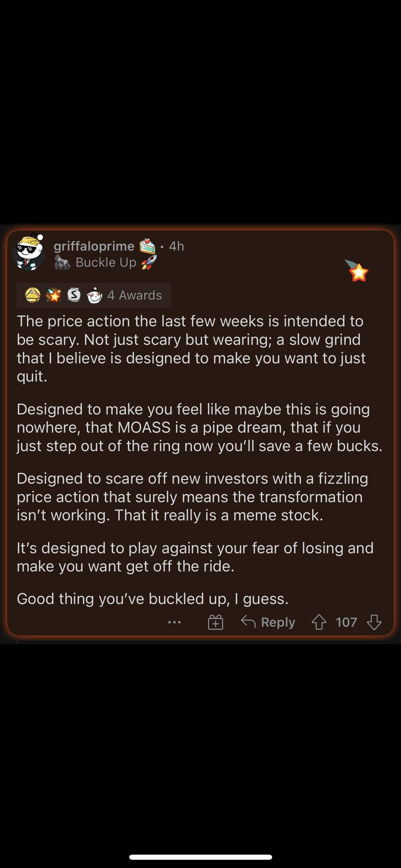Reply to griffaloprime's comment
The width and height of the screenshot is (401, 868).
268,622
